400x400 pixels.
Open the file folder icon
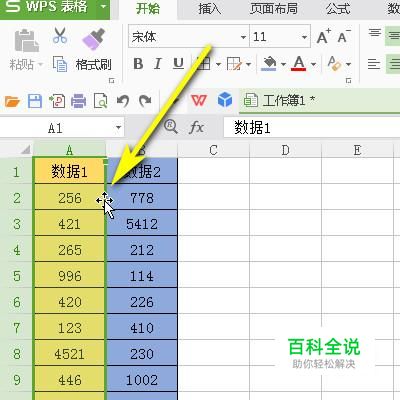point(13,101)
